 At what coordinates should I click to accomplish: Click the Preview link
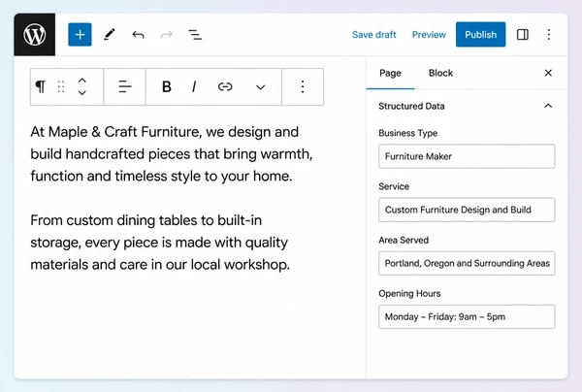(x=429, y=35)
